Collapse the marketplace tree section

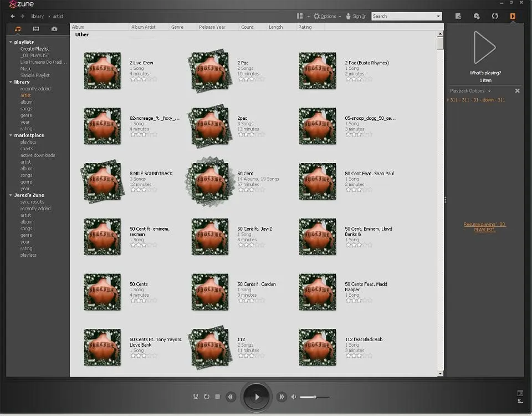(11, 135)
